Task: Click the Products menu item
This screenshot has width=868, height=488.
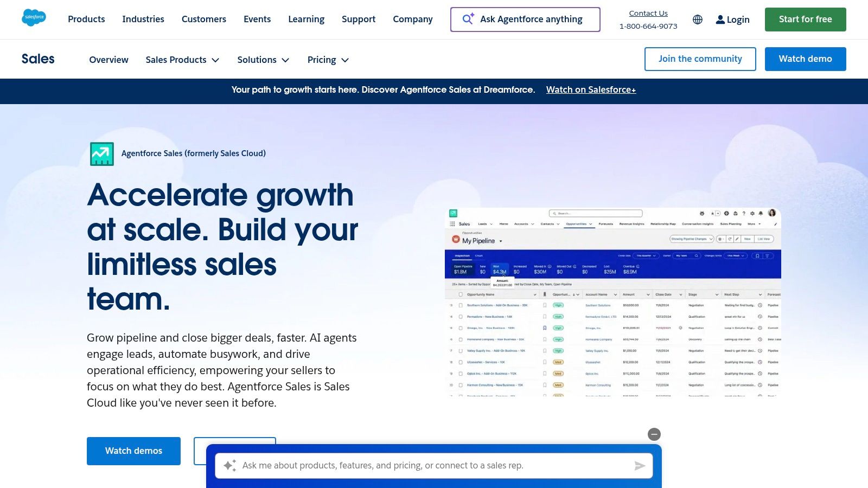Action: [x=86, y=19]
